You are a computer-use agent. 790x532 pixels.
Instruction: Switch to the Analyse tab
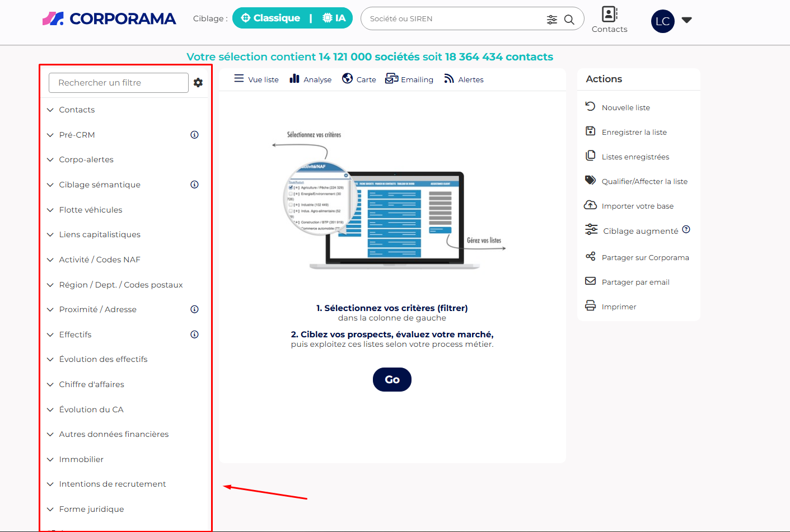[x=311, y=79]
